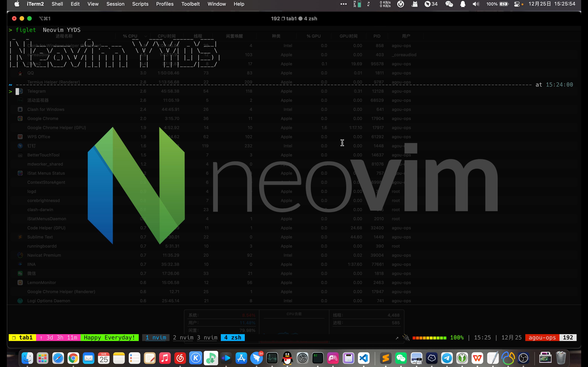Open Telegram from the Dock
Screen dimensions: 588x367
[x=447, y=358]
